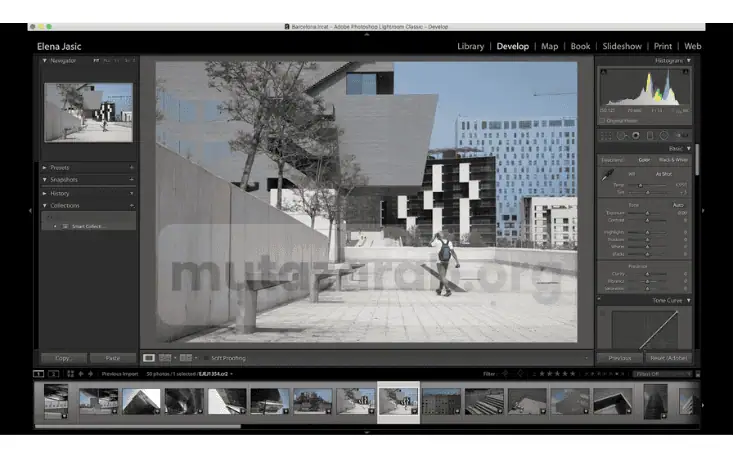Image resolution: width=738 pixels, height=458 pixels.
Task: Go back with filmstrip left arrow
Action: tap(81, 373)
